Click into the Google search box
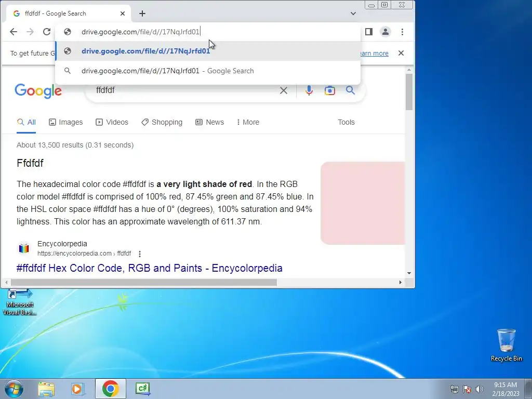 [x=183, y=90]
